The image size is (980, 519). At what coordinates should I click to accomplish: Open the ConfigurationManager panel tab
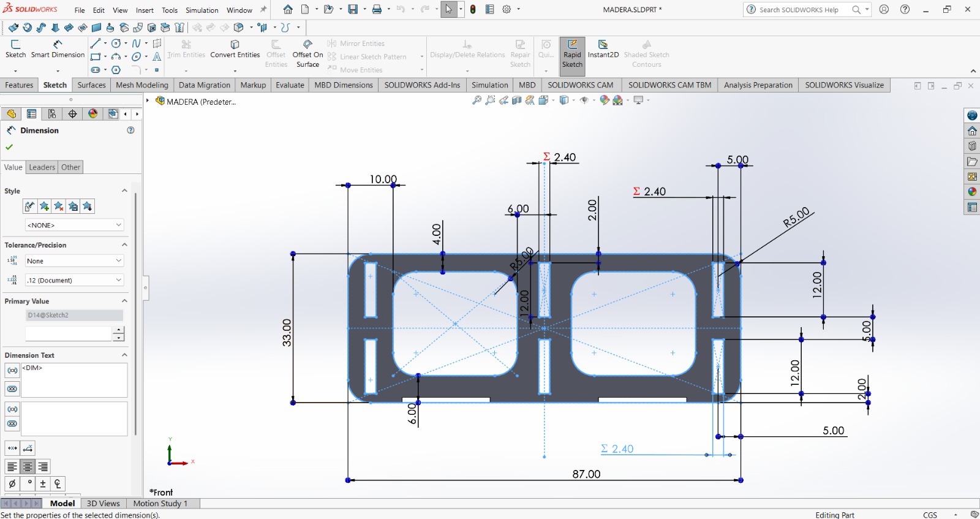[x=52, y=114]
